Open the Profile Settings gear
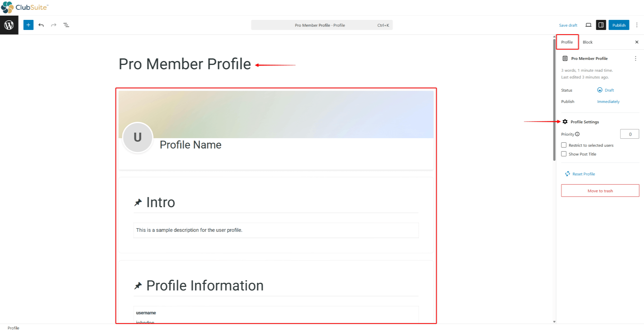This screenshot has width=644, height=331. pos(565,122)
